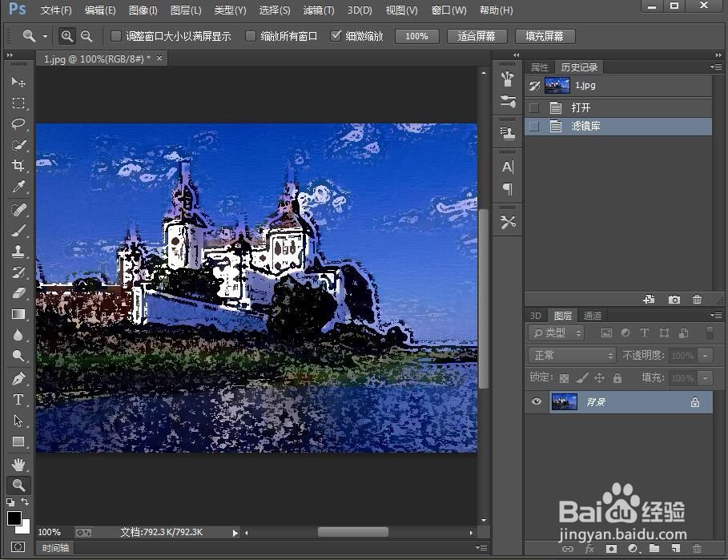Select the Path Selection tool
The height and width of the screenshot is (560, 728).
[x=18, y=421]
